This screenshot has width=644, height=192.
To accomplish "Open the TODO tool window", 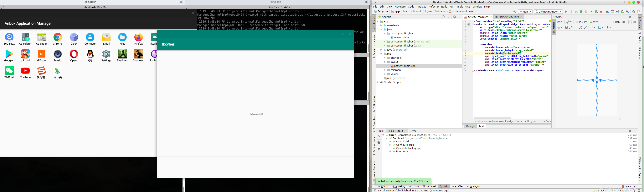I will coord(414,186).
